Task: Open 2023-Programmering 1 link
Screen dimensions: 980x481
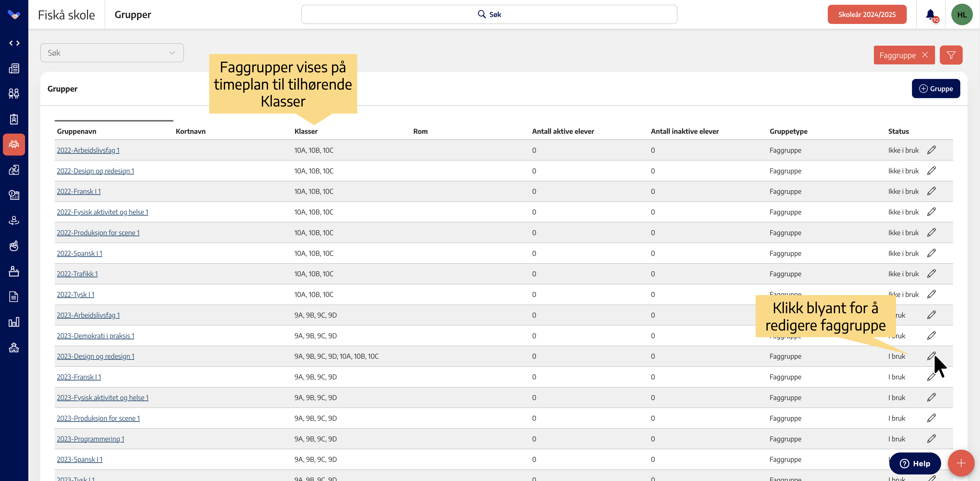Action: [91, 439]
